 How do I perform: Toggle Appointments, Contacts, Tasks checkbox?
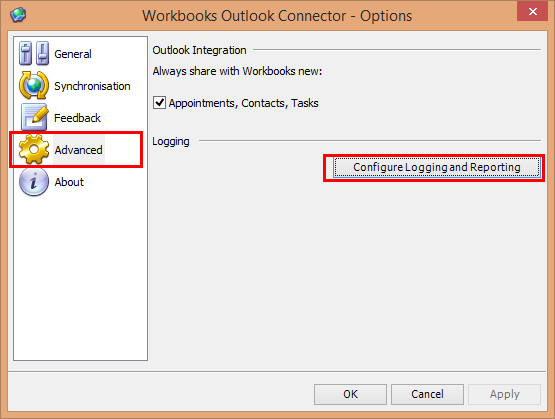click(159, 103)
